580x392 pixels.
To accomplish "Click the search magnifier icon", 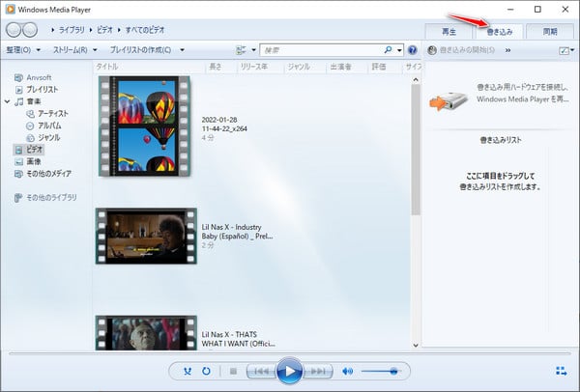I will (x=388, y=50).
